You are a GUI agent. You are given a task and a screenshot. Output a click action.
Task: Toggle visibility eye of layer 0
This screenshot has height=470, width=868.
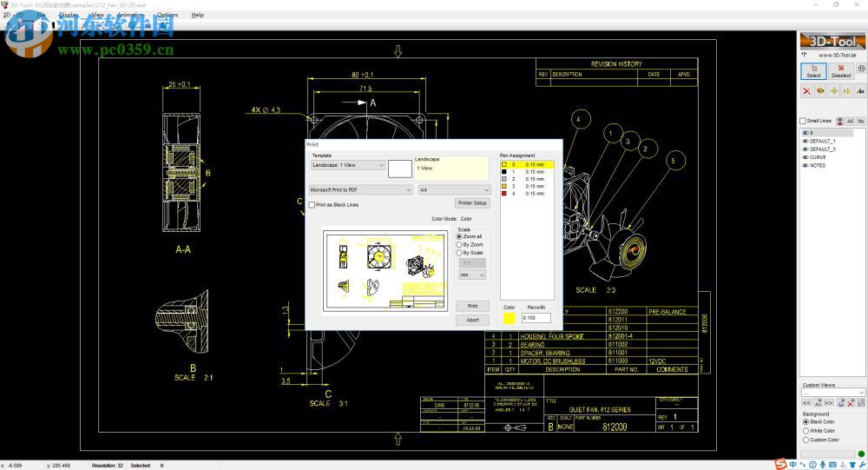tap(806, 133)
